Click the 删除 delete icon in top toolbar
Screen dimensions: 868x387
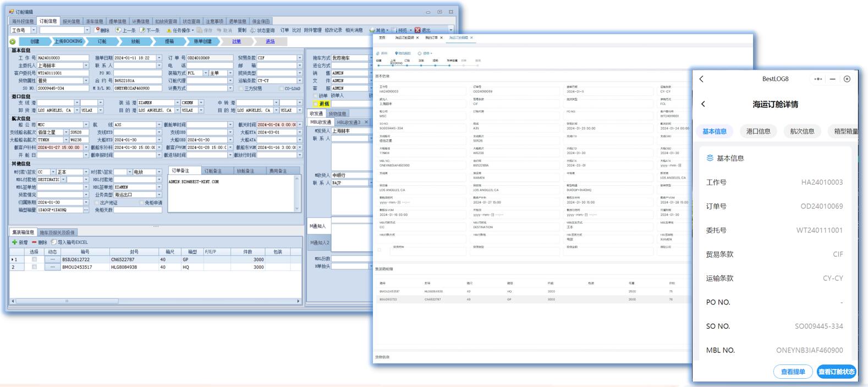(x=97, y=30)
